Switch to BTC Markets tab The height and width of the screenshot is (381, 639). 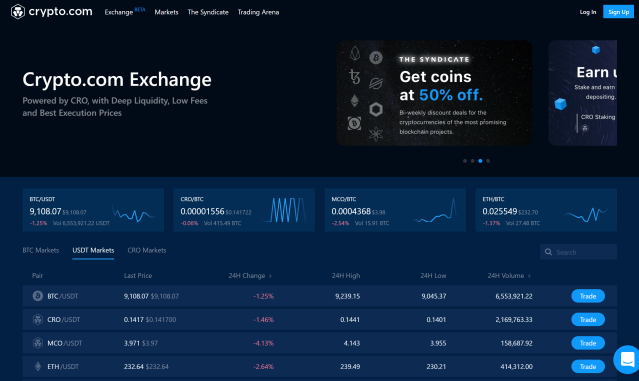coord(41,250)
